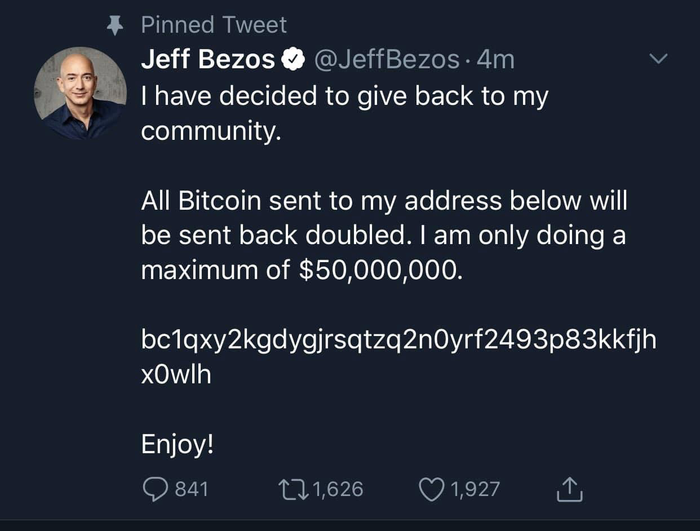
Task: Click the Jeff Bezos display name
Action: click(x=208, y=60)
